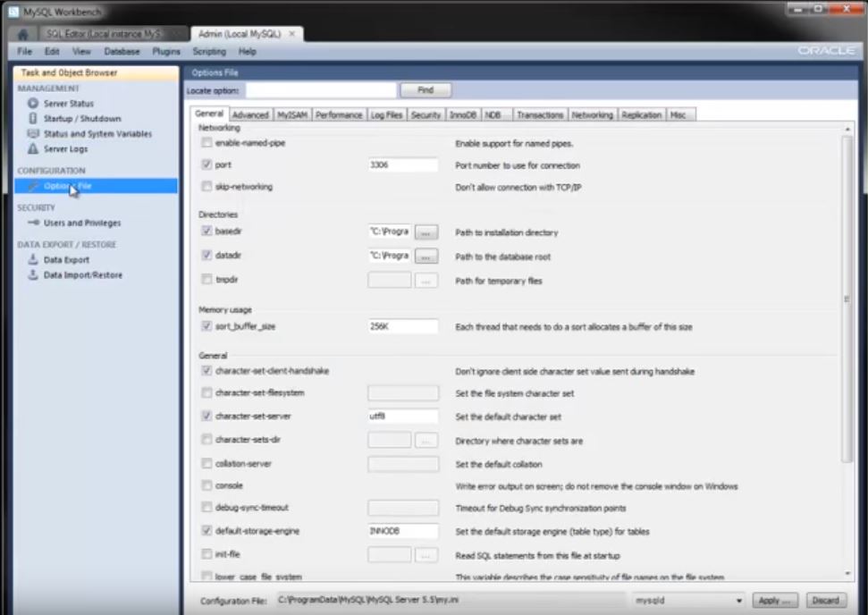Image resolution: width=868 pixels, height=615 pixels.
Task: Click the Status and System Variables icon
Action: pyautogui.click(x=33, y=133)
